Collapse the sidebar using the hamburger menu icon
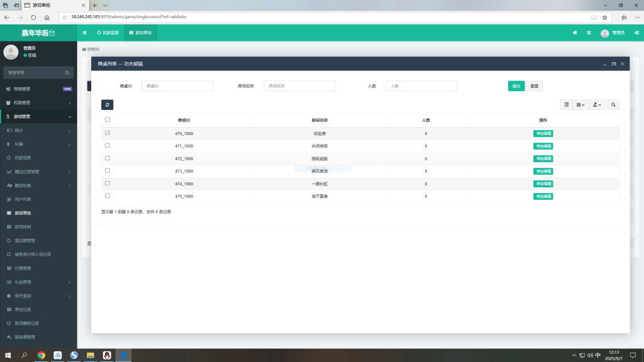Image resolution: width=644 pixels, height=362 pixels. coord(85,33)
